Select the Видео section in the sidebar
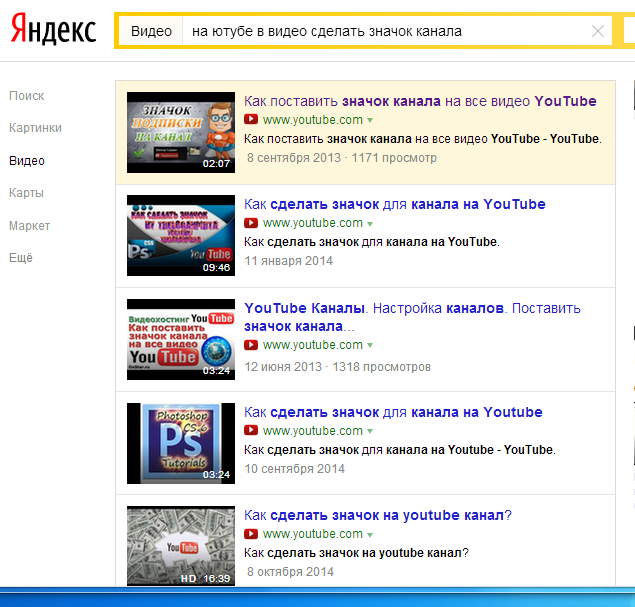This screenshot has height=607, width=635. 27,161
